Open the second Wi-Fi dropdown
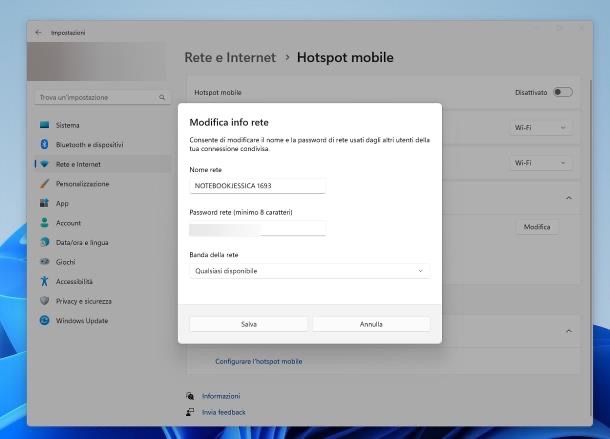610x439 pixels. click(x=541, y=162)
